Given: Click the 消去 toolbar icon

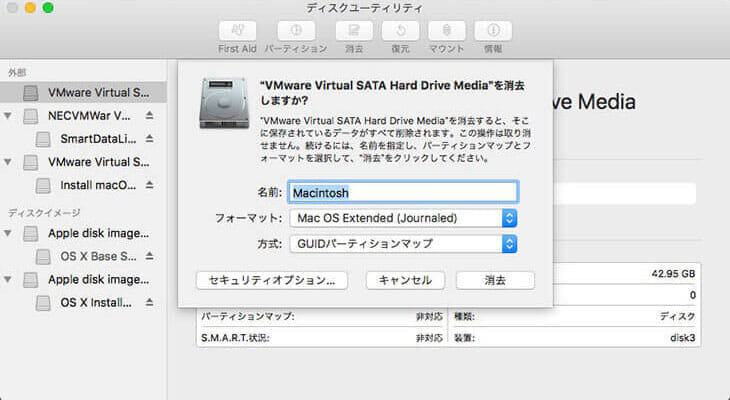Looking at the screenshot, I should 354,31.
